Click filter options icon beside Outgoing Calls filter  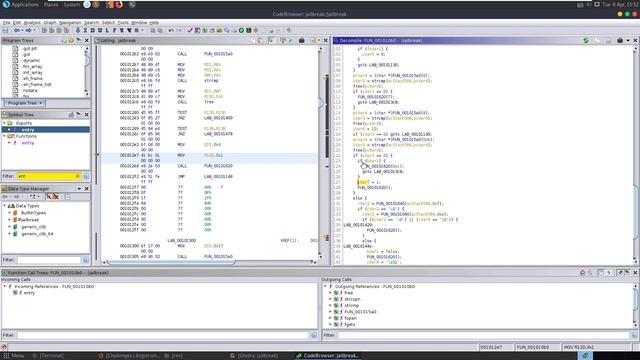(634, 335)
